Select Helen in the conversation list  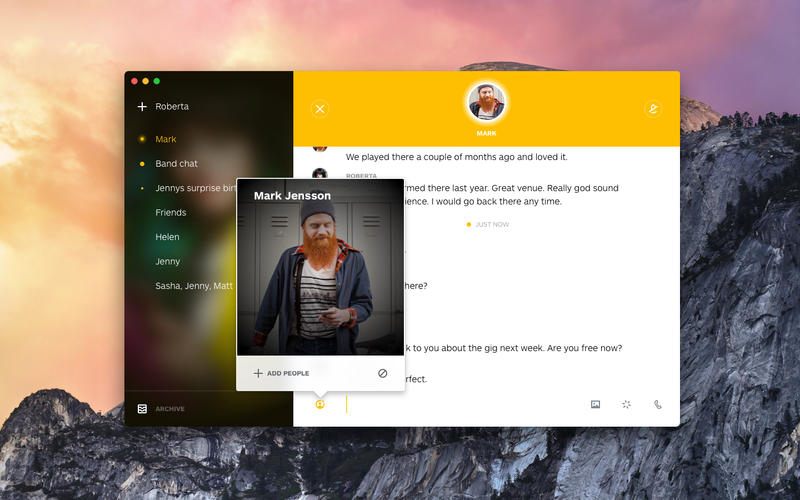167,237
